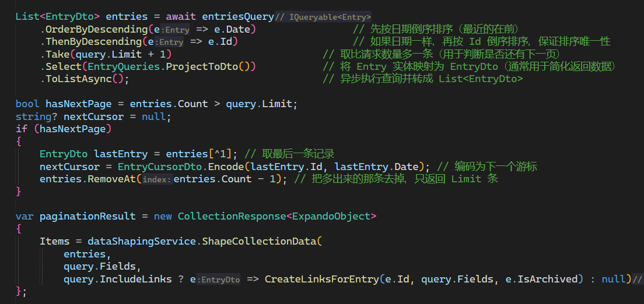This screenshot has width=644, height=304.
Task: Click the 'Items' property assignment
Action: click(x=54, y=241)
